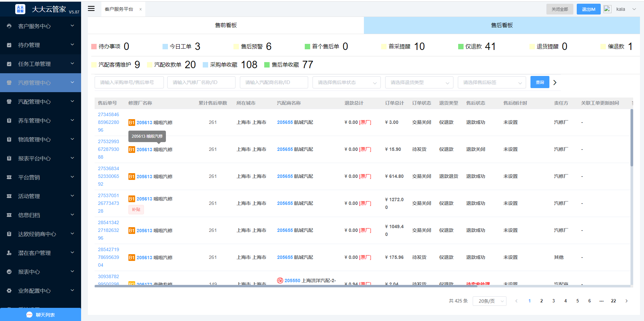Click the 汽配管理中心 sidebar icon

(9, 102)
